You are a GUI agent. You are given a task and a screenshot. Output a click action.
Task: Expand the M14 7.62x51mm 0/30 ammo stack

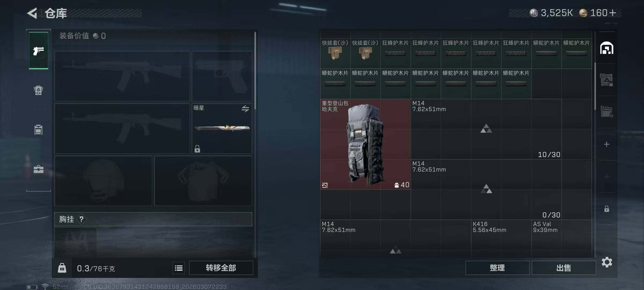486,190
